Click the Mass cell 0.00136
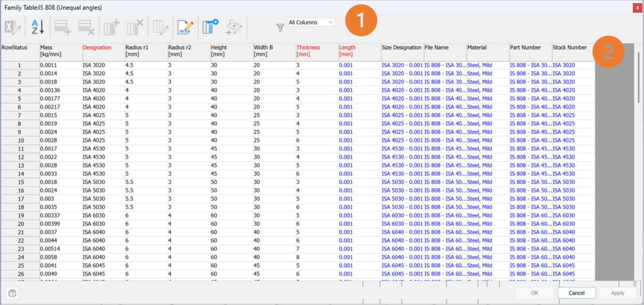The width and height of the screenshot is (644, 305). pyautogui.click(x=61, y=90)
